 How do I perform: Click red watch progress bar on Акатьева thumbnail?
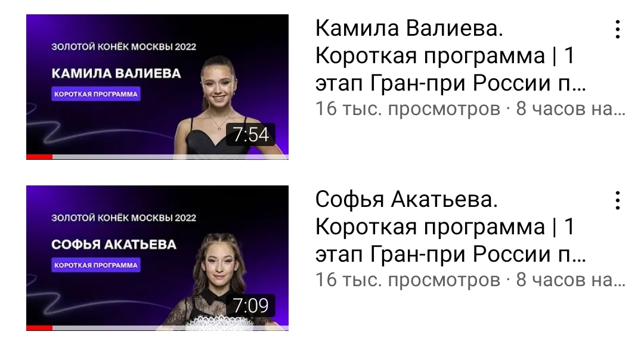(39, 328)
